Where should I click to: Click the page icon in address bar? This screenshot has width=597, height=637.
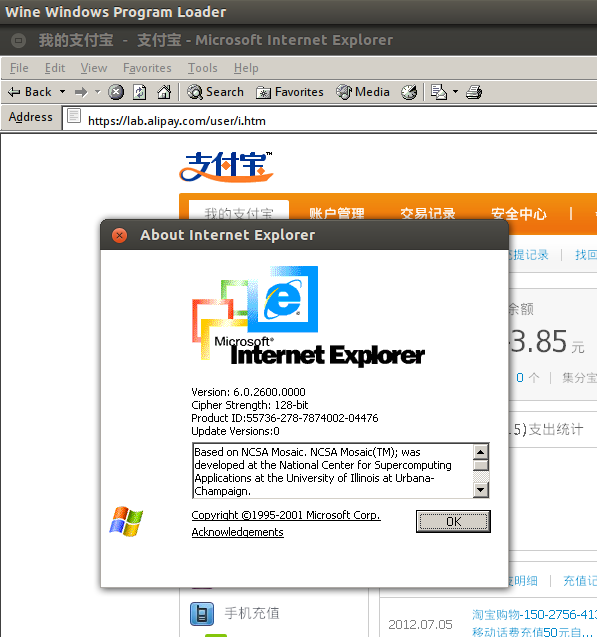point(74,116)
